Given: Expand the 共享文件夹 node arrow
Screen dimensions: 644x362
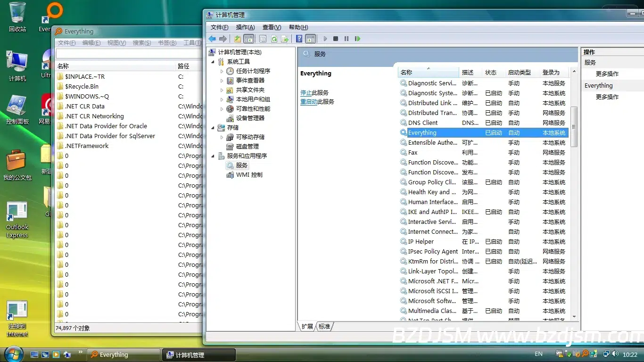Looking at the screenshot, I should click(x=222, y=90).
